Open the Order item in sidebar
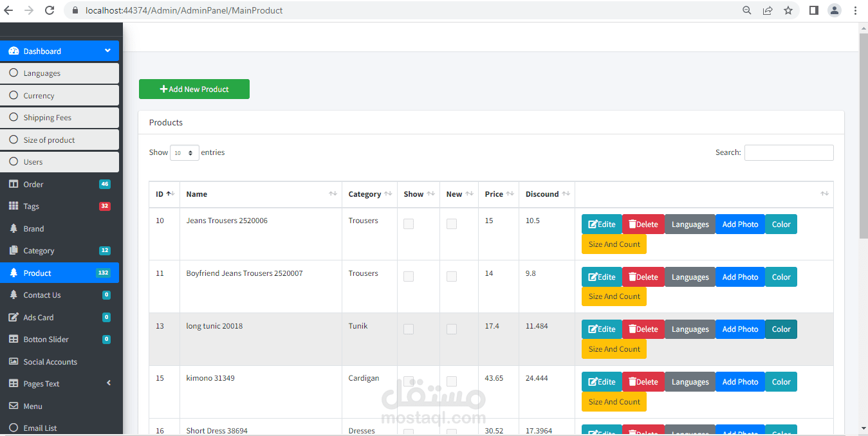The width and height of the screenshot is (868, 436). coord(60,184)
